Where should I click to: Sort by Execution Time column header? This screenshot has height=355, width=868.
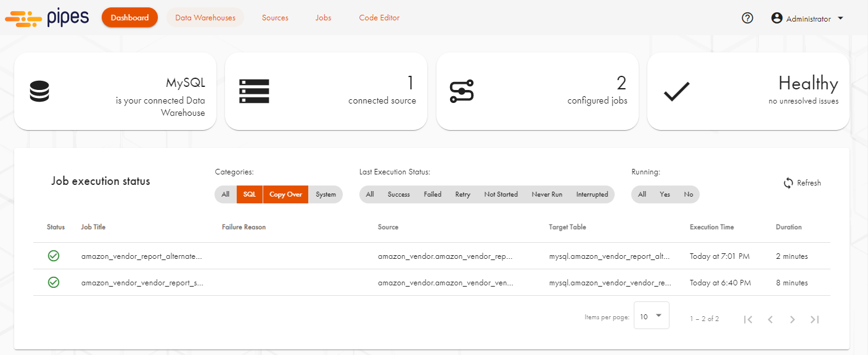(x=711, y=227)
